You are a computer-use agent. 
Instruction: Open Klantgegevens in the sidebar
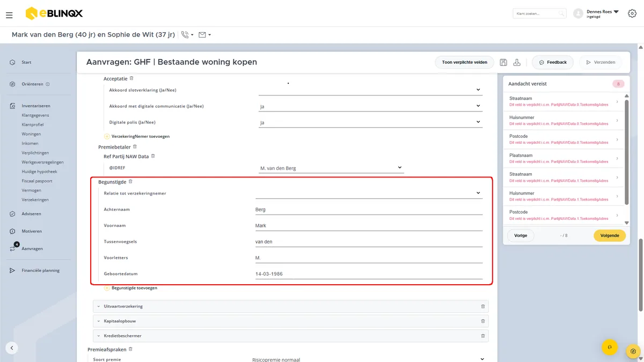(x=35, y=115)
